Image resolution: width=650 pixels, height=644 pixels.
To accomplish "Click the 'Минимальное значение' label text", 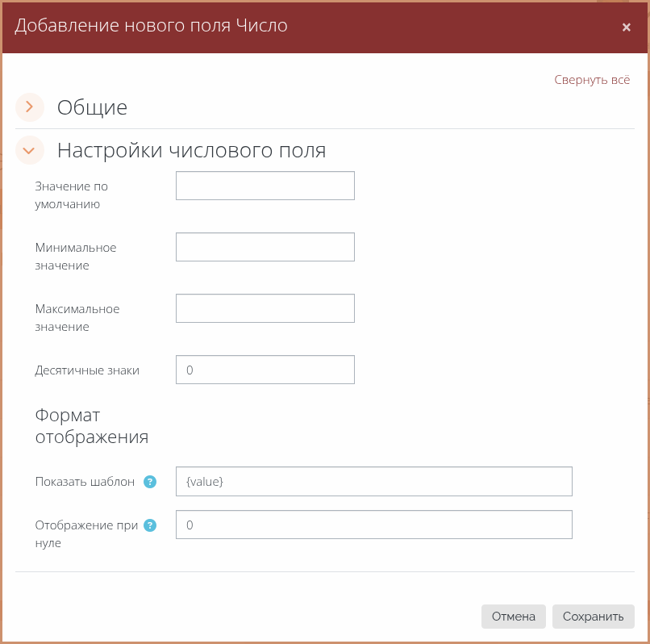I will click(76, 257).
